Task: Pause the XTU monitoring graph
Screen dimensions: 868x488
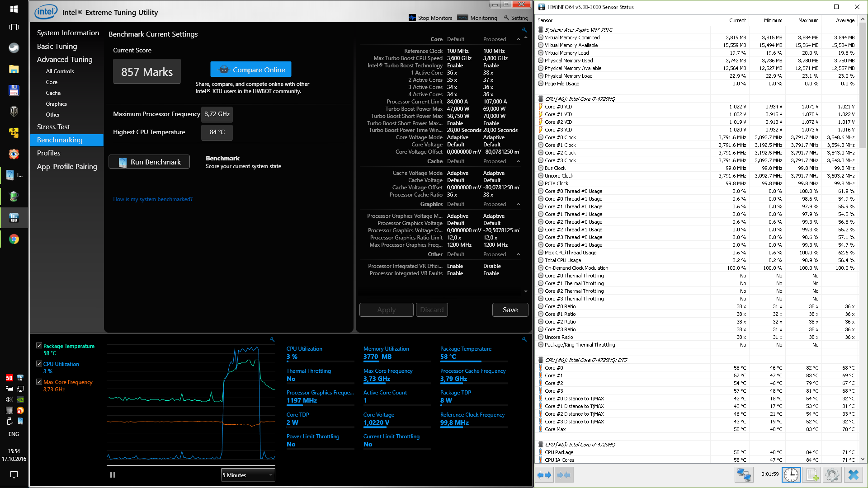Action: 113,475
